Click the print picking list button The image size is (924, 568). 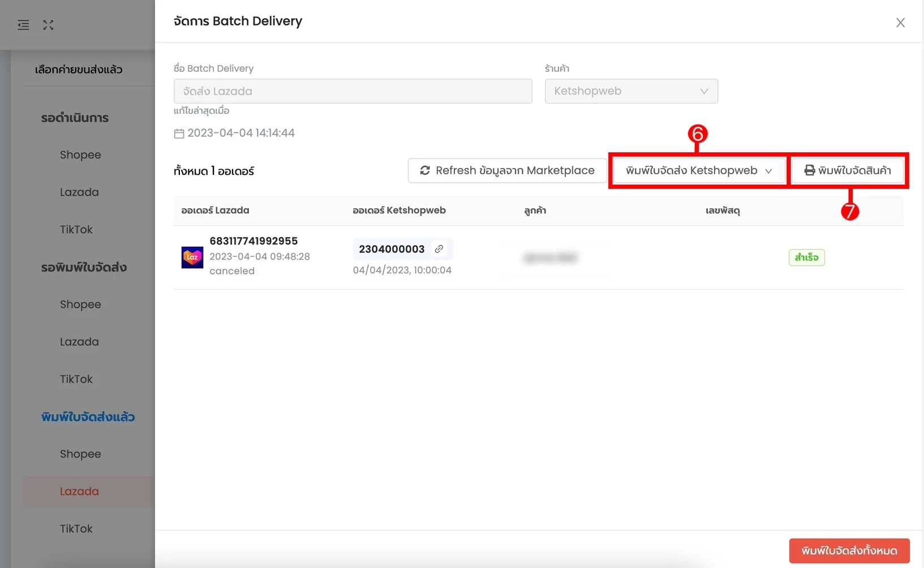click(x=847, y=171)
